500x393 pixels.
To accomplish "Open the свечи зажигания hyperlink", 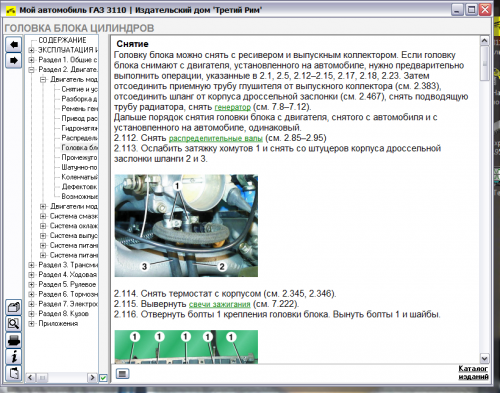I will (x=219, y=304).
